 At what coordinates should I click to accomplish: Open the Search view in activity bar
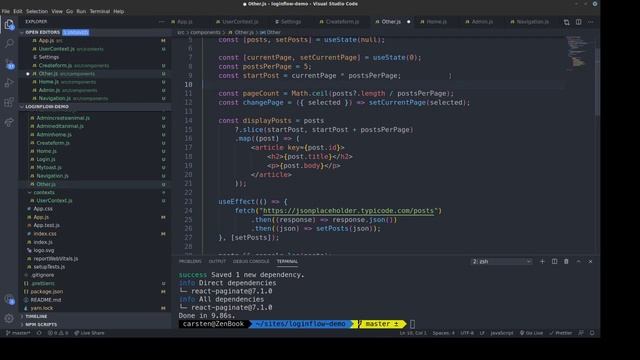pyautogui.click(x=9, y=43)
